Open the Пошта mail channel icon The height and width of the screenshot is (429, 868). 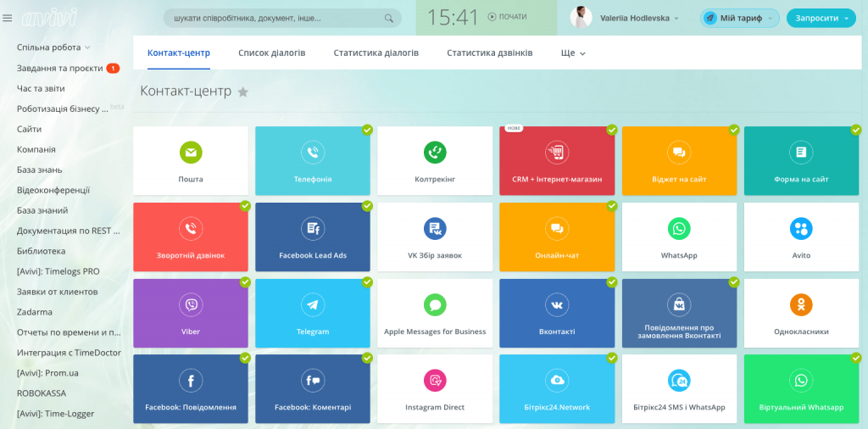coord(191,153)
